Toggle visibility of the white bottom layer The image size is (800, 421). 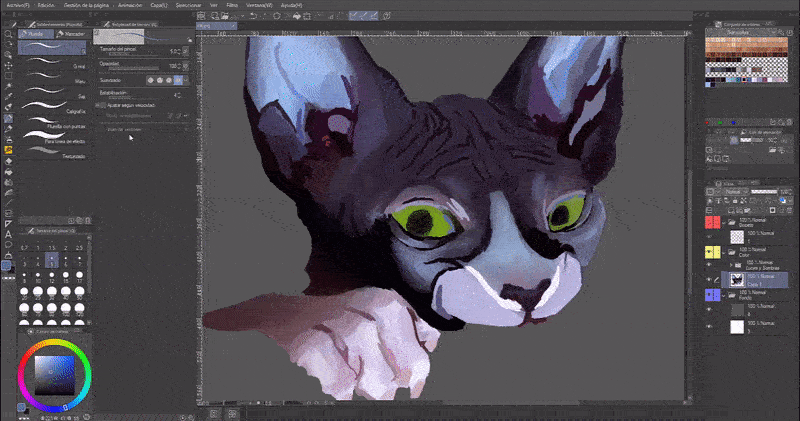point(709,326)
